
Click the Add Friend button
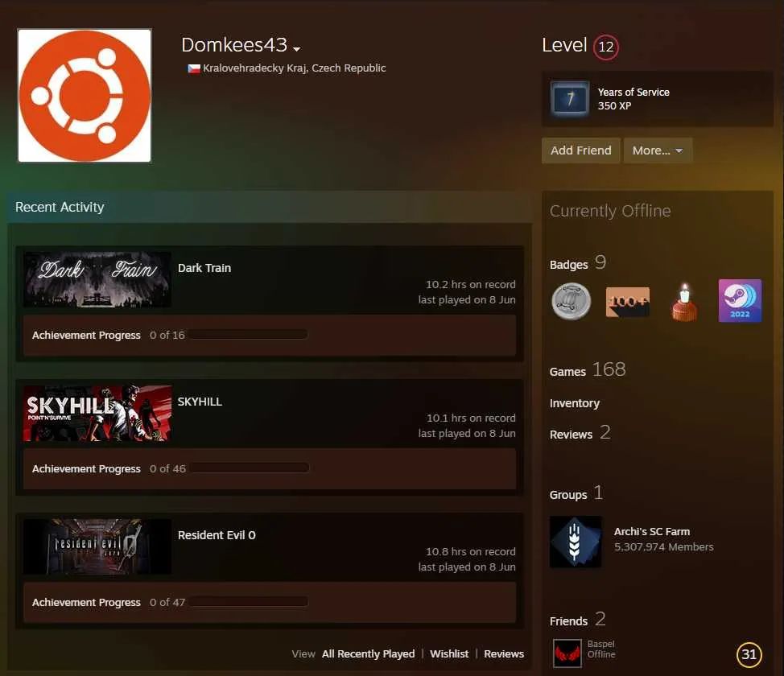580,150
